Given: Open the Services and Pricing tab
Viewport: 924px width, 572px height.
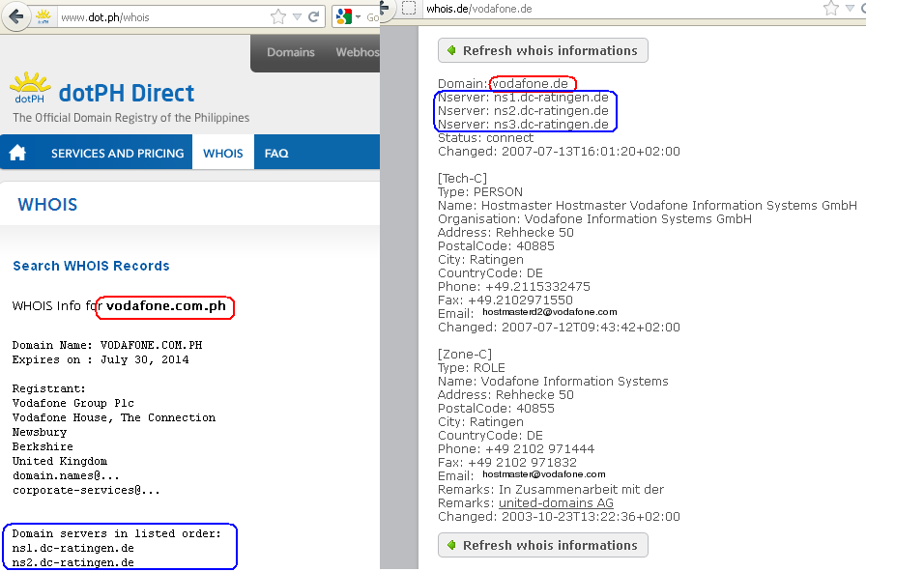Looking at the screenshot, I should coord(117,154).
